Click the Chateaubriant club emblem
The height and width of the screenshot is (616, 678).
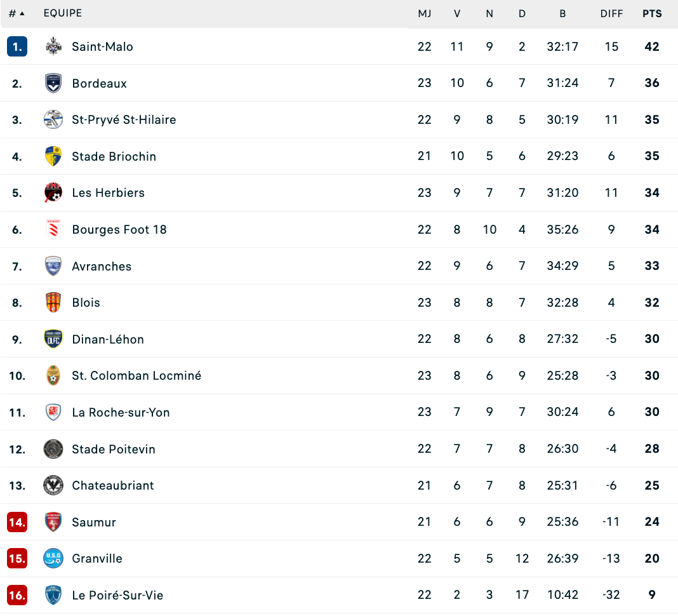point(53,485)
